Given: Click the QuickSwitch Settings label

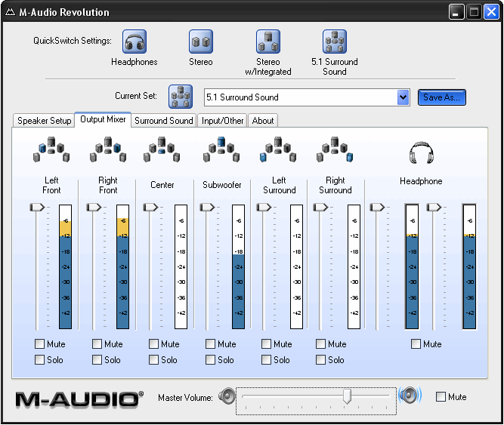Looking at the screenshot, I should tap(73, 41).
